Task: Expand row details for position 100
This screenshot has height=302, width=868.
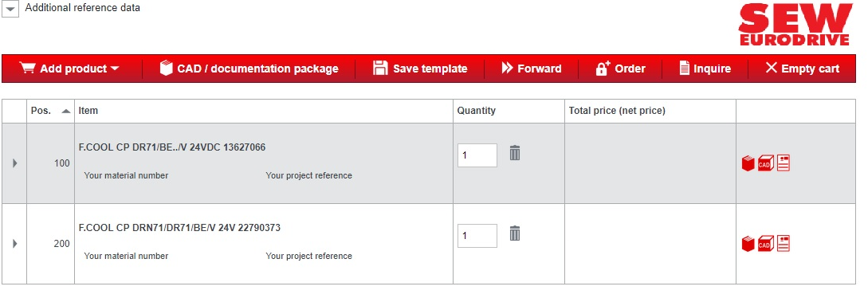Action: [14, 163]
